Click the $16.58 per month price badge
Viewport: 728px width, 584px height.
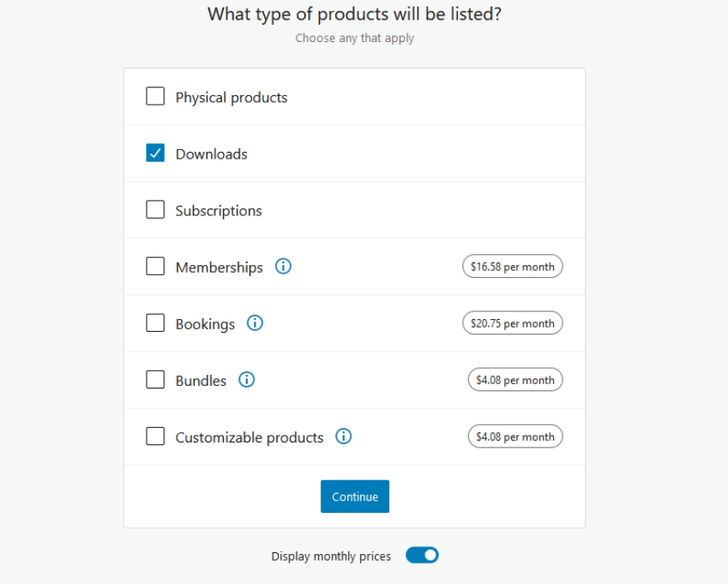point(512,267)
